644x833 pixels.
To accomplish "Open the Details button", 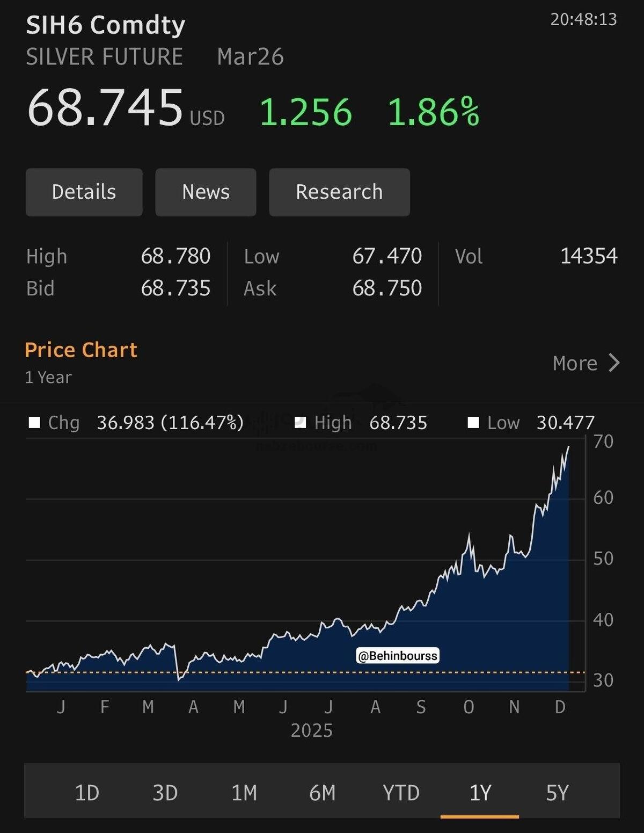I will (84, 192).
